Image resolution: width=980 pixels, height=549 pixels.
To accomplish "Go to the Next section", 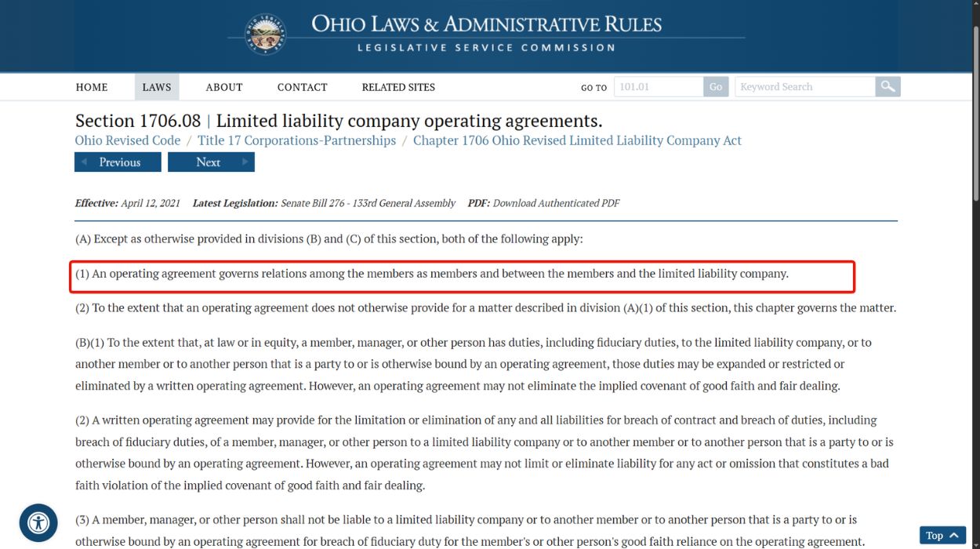I will pyautogui.click(x=210, y=162).
